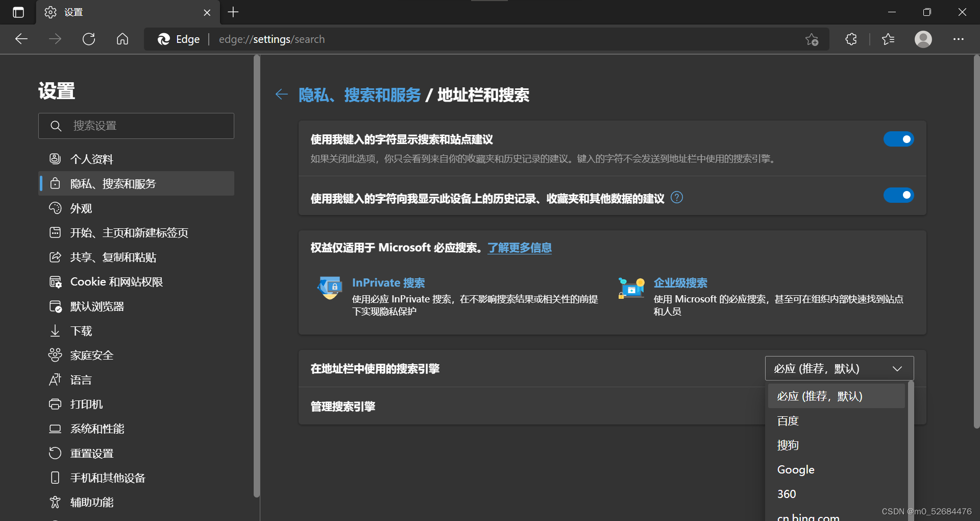Screen dimensions: 980x521
Task: Add this page to favorites
Action: coord(812,39)
